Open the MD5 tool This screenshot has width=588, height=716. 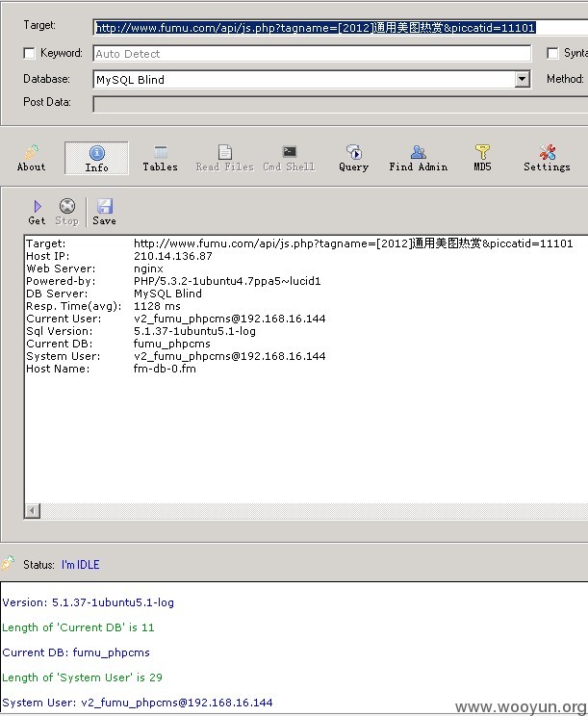(482, 158)
